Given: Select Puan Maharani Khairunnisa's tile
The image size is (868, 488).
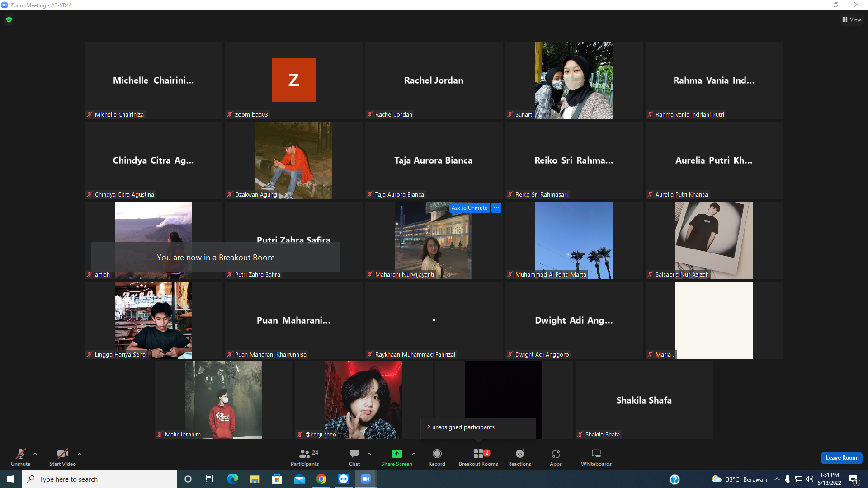Looking at the screenshot, I should [294, 320].
